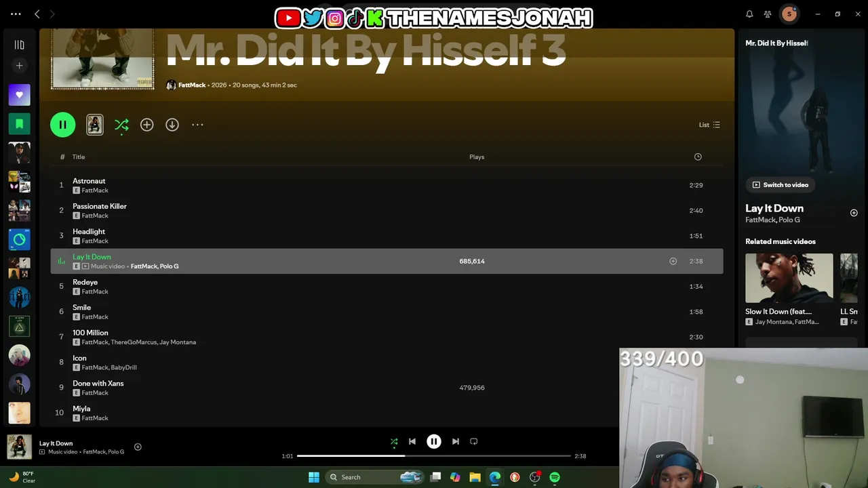The height and width of the screenshot is (488, 868).
Task: Open Jay Montana link on the 100 Million row
Action: pyautogui.click(x=178, y=342)
